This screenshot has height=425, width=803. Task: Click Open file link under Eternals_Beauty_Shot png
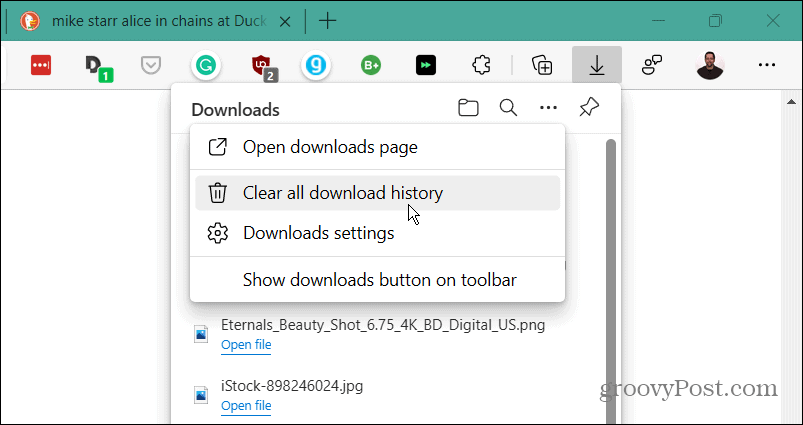(x=246, y=345)
